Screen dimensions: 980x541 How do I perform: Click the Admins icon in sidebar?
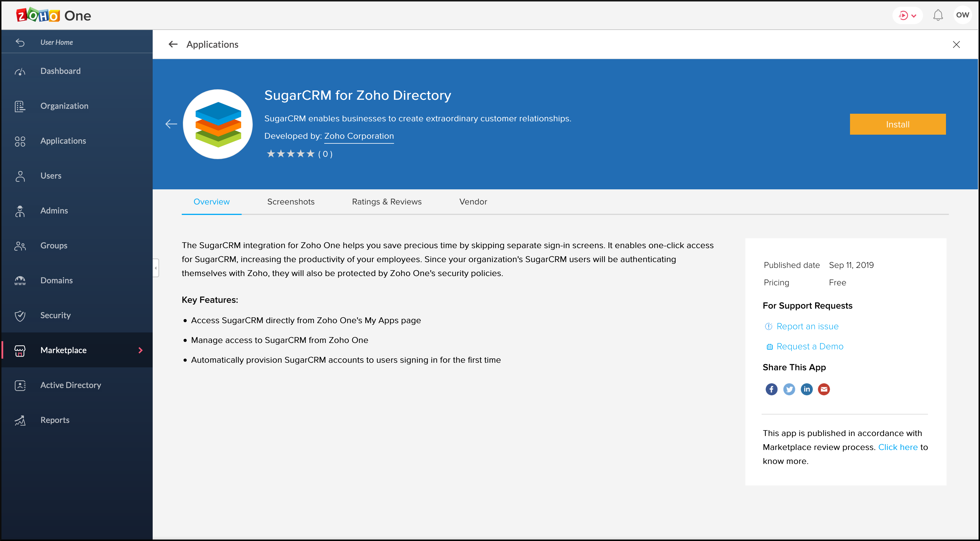click(20, 211)
